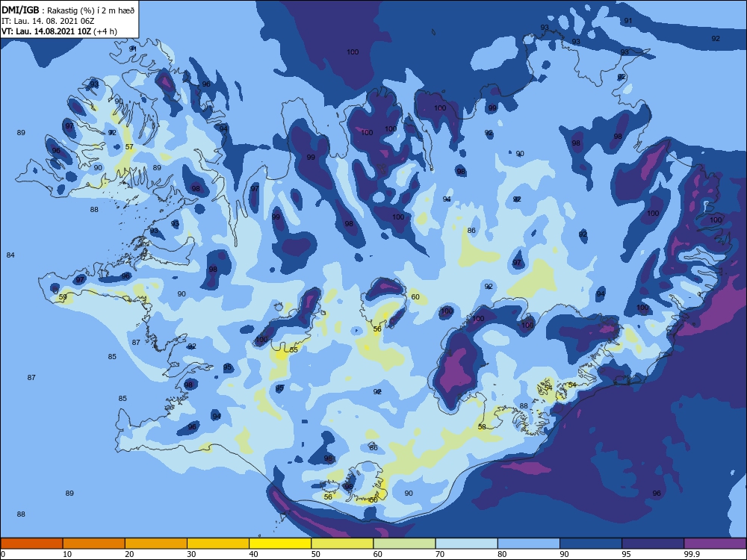The width and height of the screenshot is (747, 560).
Task: Select the '70' legend scale label
Action: (440, 554)
